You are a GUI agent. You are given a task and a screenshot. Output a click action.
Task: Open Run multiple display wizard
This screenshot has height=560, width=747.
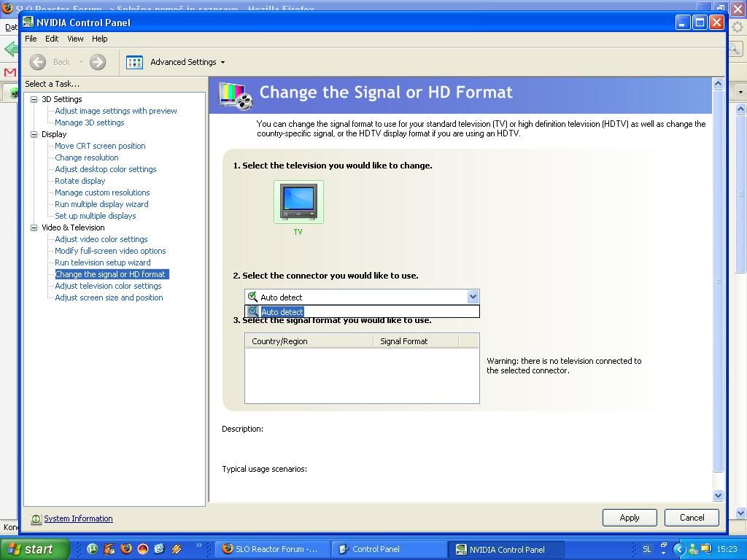click(x=101, y=204)
